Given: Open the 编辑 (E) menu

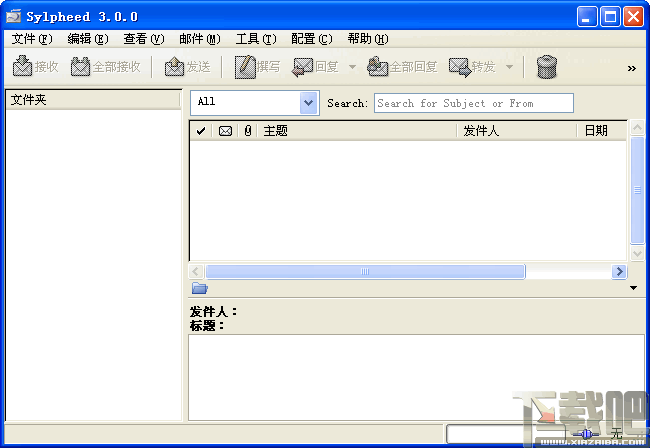Looking at the screenshot, I should [88, 39].
